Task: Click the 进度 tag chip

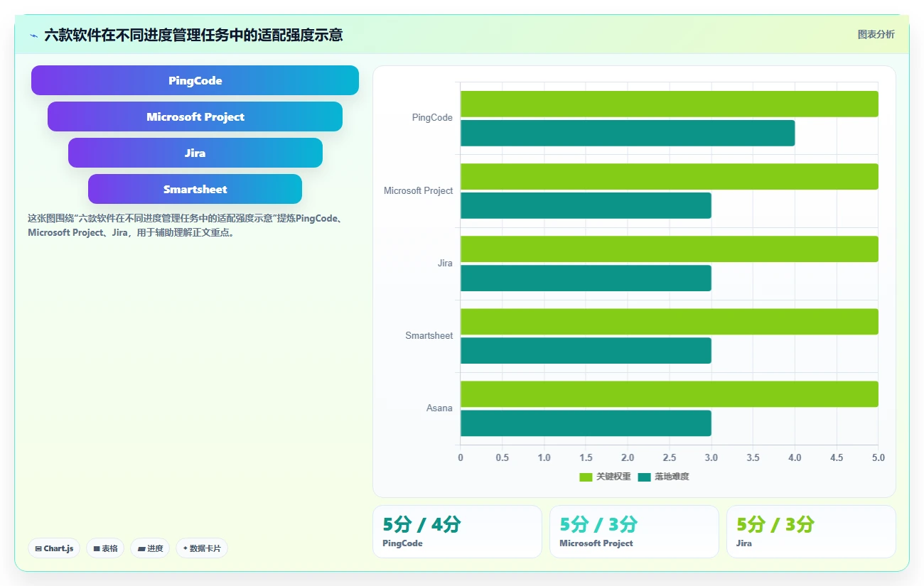Action: 150,548
